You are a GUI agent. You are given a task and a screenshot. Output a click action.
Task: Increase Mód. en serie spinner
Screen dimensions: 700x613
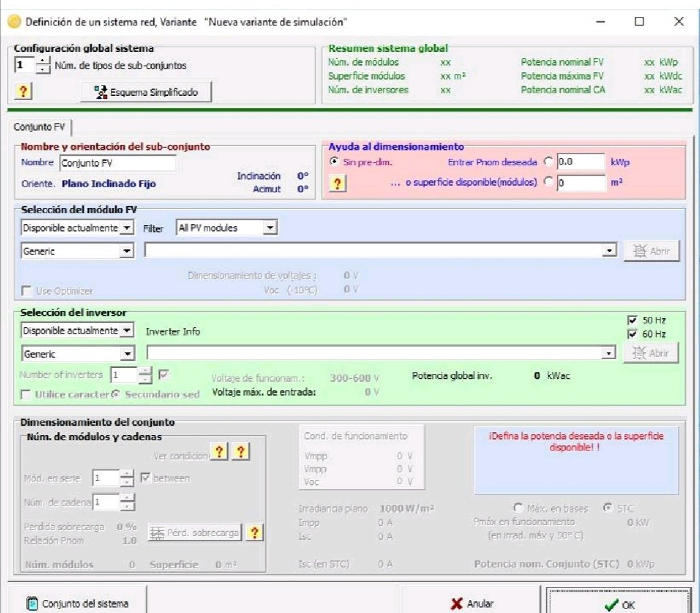pyautogui.click(x=127, y=474)
